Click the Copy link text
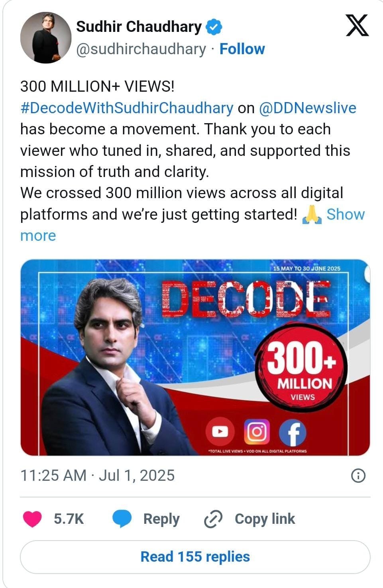This screenshot has height=588, width=383. (x=265, y=519)
